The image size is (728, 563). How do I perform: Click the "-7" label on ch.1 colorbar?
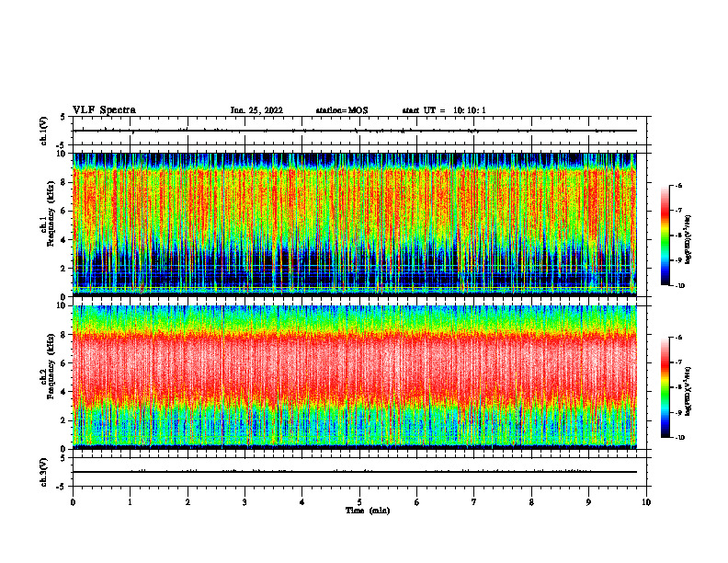pyautogui.click(x=678, y=211)
